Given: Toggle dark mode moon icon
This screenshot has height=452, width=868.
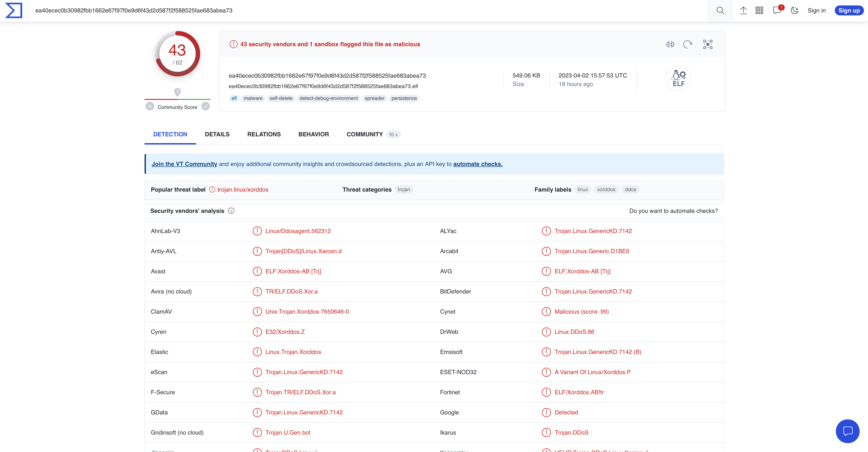Looking at the screenshot, I should tap(794, 10).
